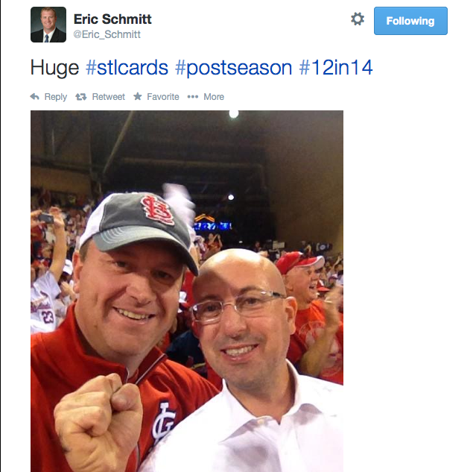Click the Reply arrow icon
The image size is (476, 472).
click(x=34, y=97)
